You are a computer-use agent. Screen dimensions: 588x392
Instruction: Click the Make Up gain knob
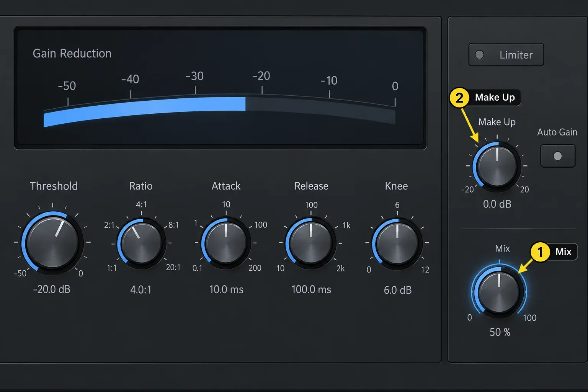click(497, 166)
